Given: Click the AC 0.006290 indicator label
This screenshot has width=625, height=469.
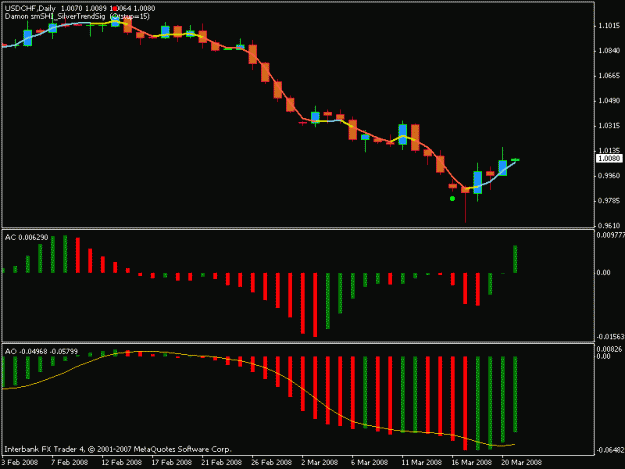Looking at the screenshot, I should pos(26,237).
